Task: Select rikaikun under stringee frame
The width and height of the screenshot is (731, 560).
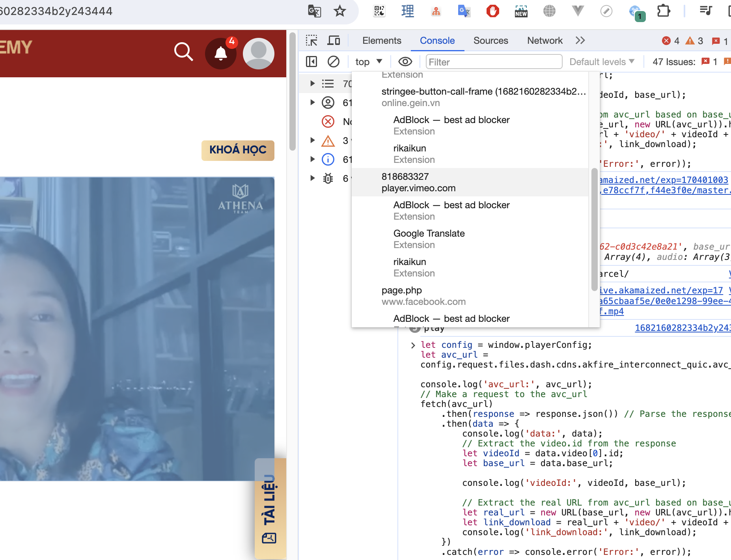Action: (470, 154)
